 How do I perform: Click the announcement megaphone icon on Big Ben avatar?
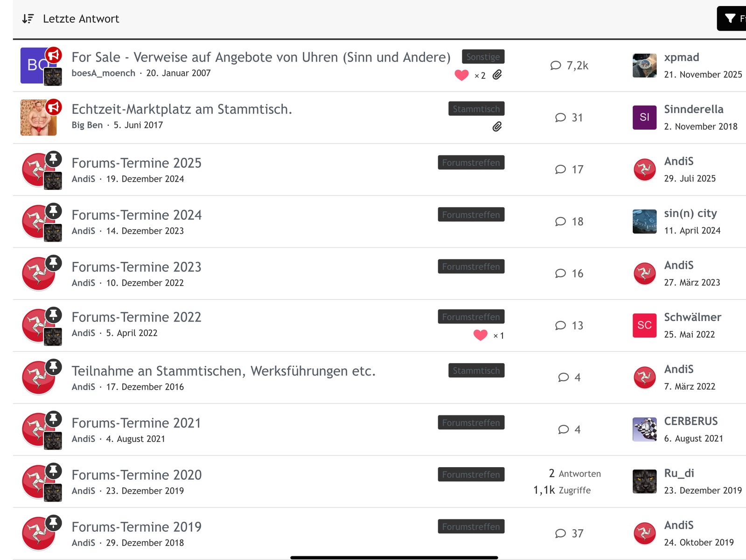point(54,107)
